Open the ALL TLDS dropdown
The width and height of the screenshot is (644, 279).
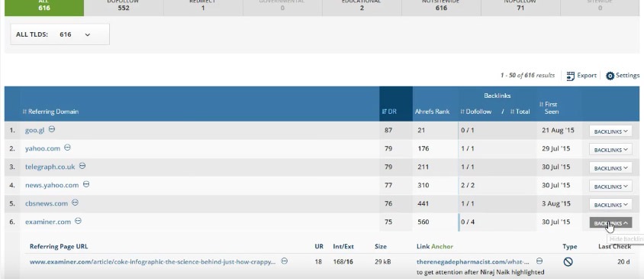click(60, 34)
